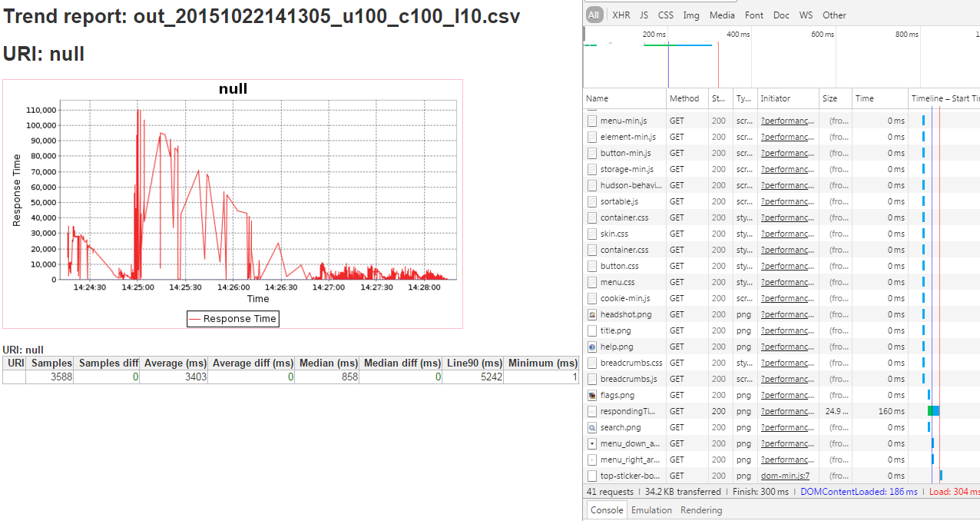Select the All network filter
The height and width of the screenshot is (521, 980).
[594, 15]
